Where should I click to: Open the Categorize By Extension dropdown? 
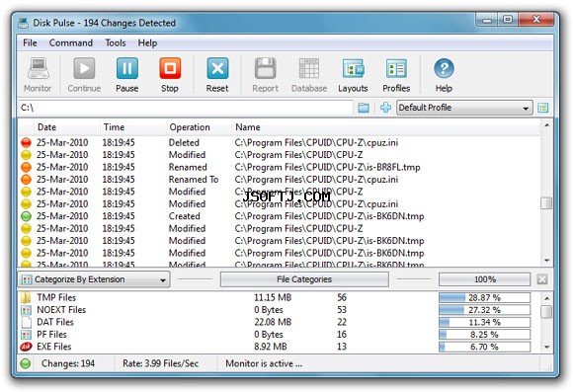pos(94,279)
